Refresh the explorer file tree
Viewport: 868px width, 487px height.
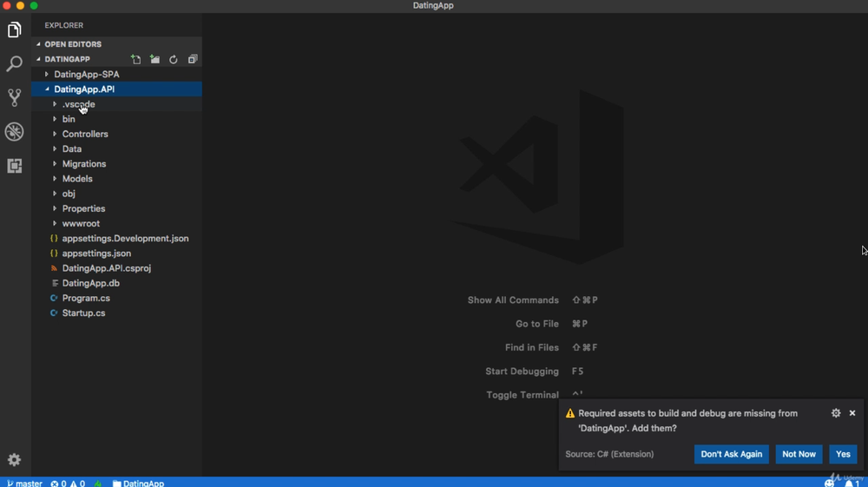174,59
